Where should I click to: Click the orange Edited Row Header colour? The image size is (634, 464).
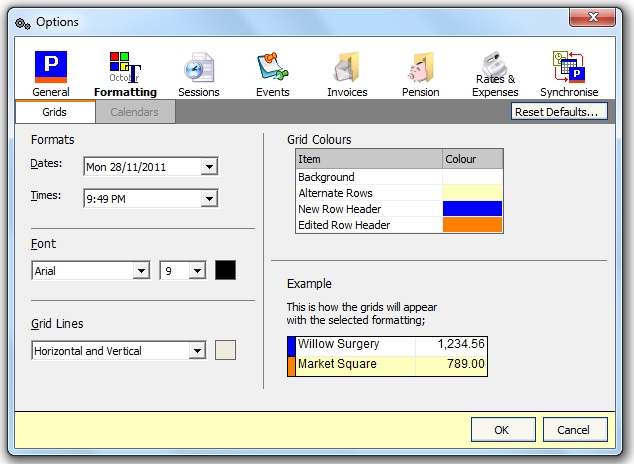point(472,224)
